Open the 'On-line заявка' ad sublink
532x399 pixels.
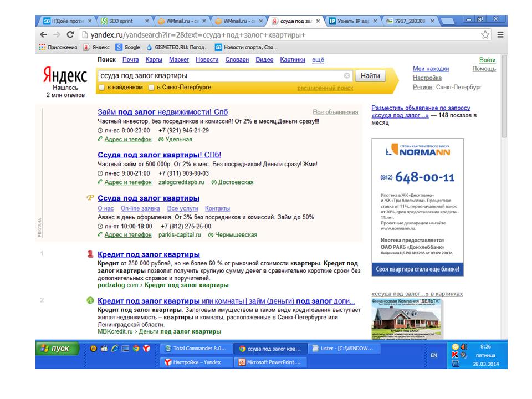click(x=140, y=208)
